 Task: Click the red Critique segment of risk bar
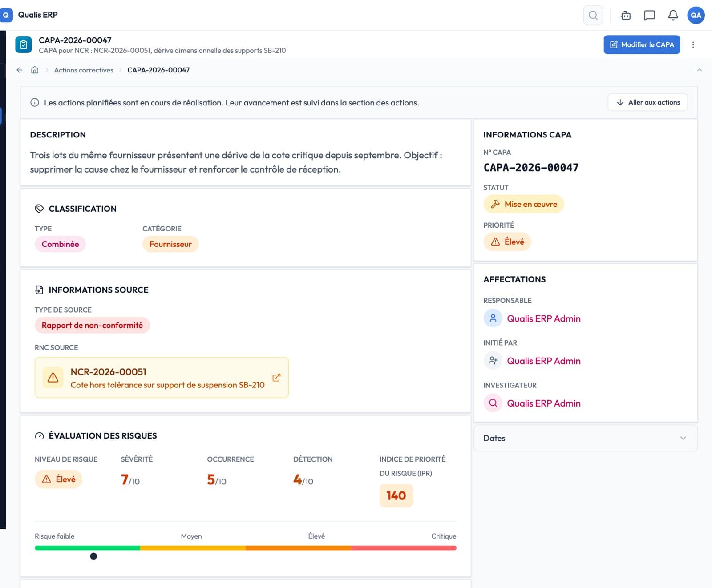coord(404,548)
